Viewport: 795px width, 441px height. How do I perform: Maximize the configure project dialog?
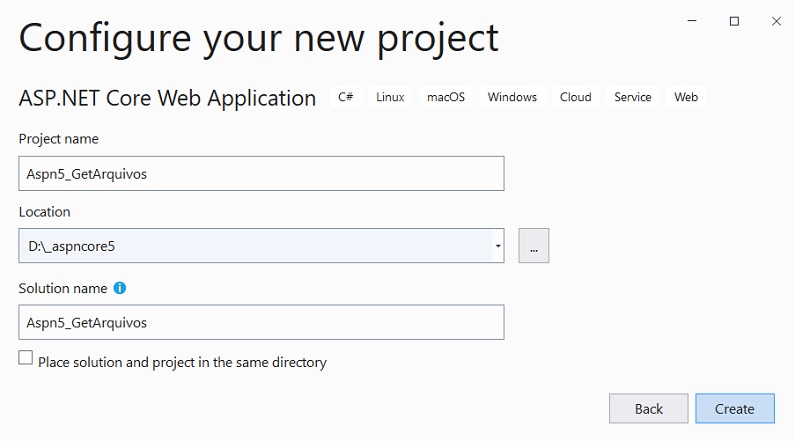734,21
